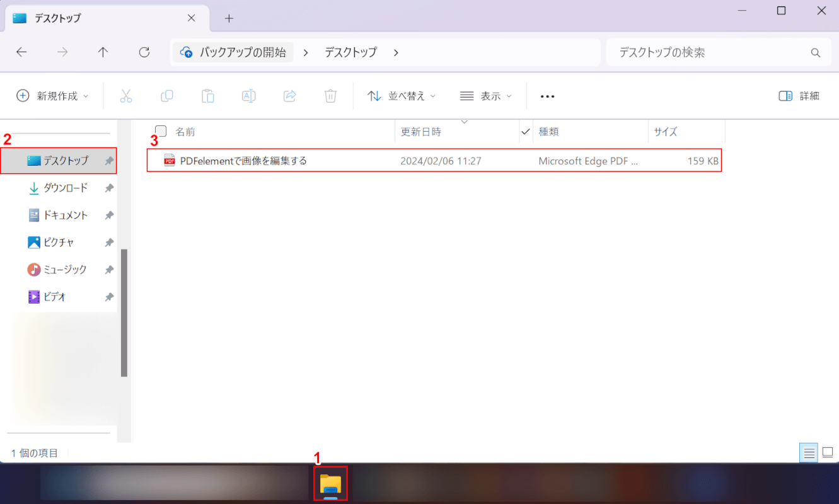This screenshot has height=504, width=839.
Task: Click the Share icon in toolbar
Action: [290, 96]
